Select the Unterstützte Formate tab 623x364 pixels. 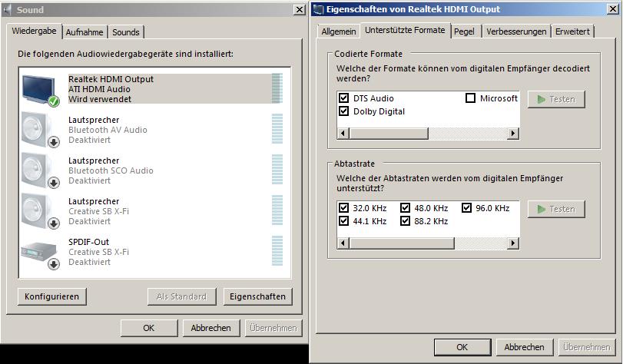pyautogui.click(x=405, y=30)
